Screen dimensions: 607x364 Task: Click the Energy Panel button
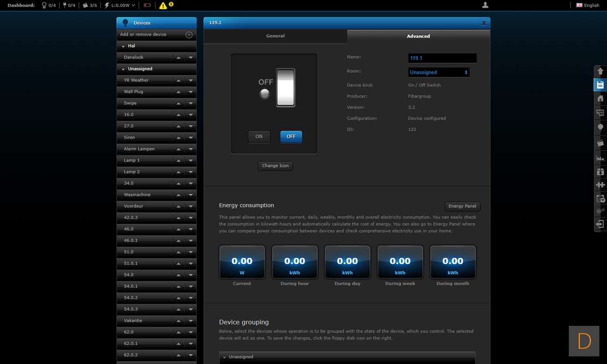pos(462,206)
